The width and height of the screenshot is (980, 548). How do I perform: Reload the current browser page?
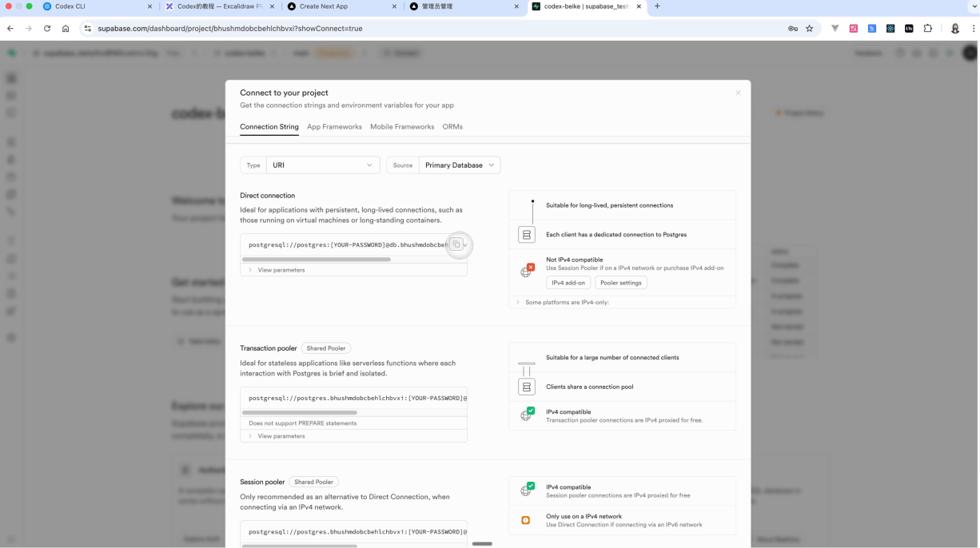click(x=47, y=29)
